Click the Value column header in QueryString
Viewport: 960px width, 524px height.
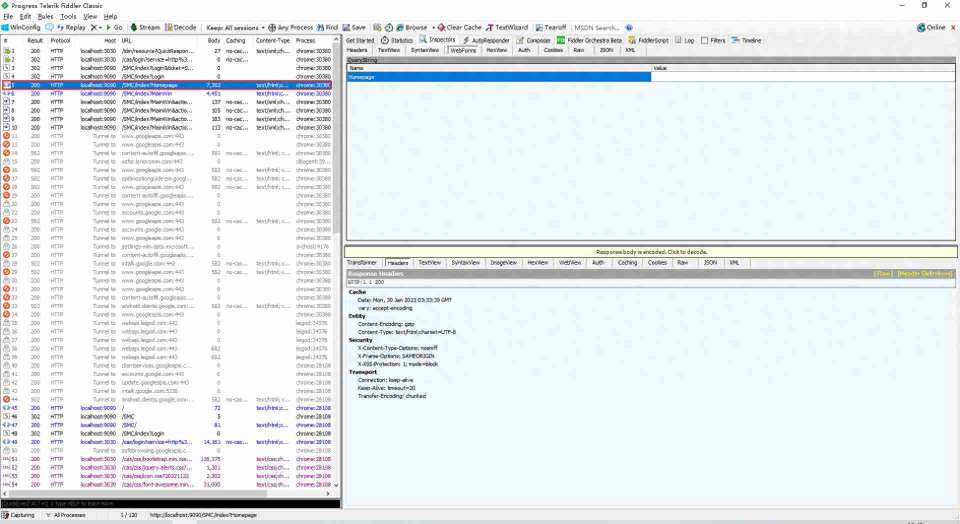(803, 68)
